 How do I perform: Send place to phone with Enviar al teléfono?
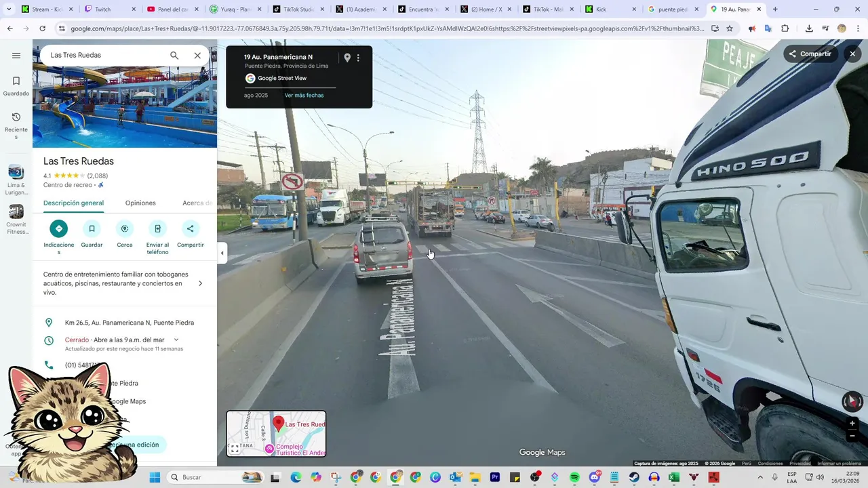(157, 237)
